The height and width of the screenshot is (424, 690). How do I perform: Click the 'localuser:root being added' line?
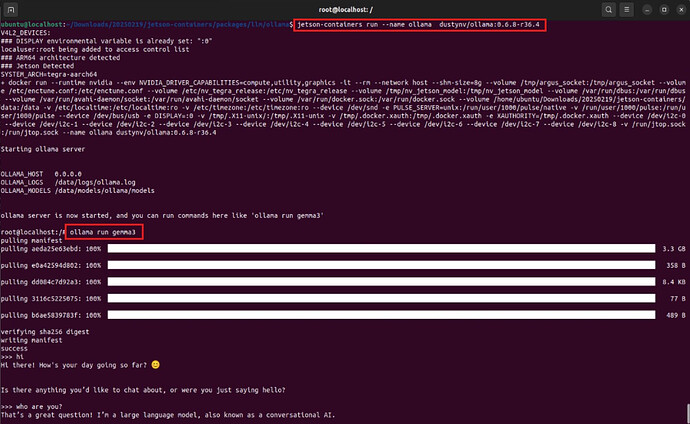coord(95,49)
